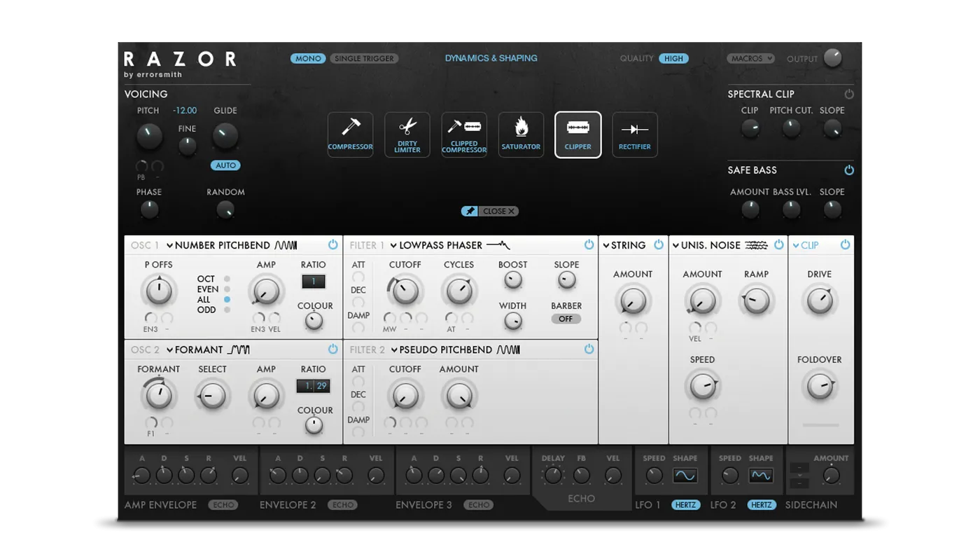Click the Unis. Noise Speed knob

702,386
